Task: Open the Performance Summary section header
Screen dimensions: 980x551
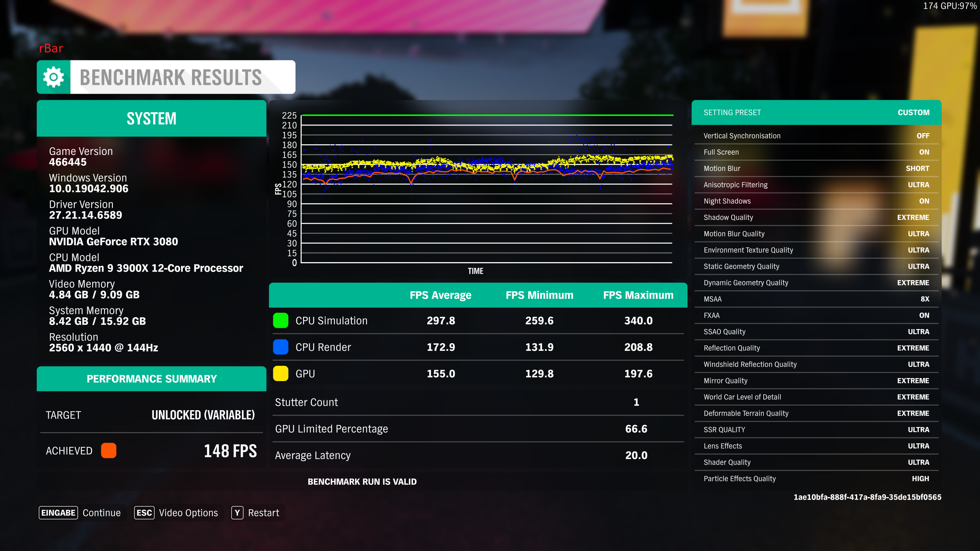Action: [151, 378]
